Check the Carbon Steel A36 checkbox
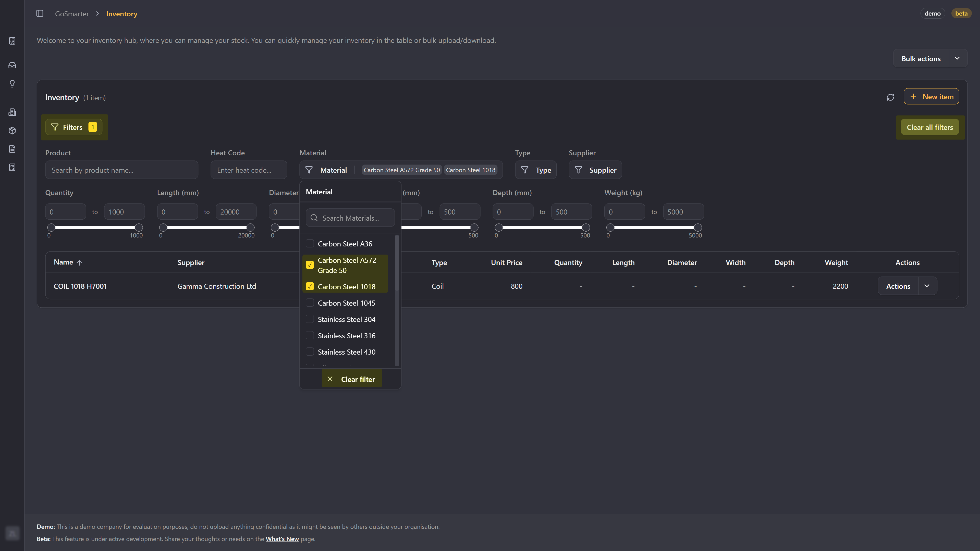980x551 pixels. (310, 244)
